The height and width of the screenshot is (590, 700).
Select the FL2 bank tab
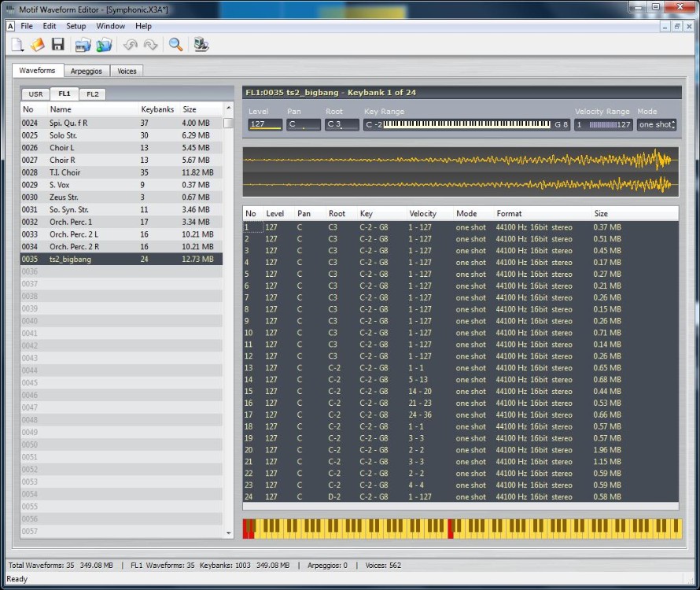pyautogui.click(x=92, y=94)
